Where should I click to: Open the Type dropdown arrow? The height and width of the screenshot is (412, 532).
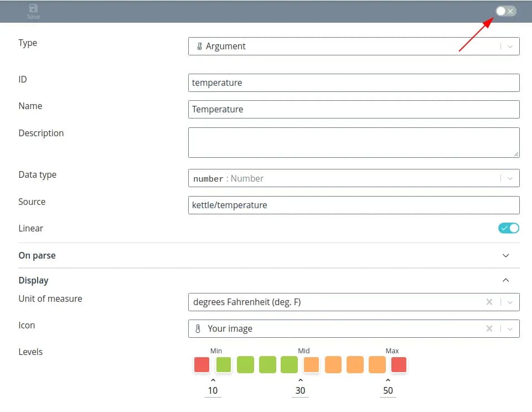coord(510,47)
